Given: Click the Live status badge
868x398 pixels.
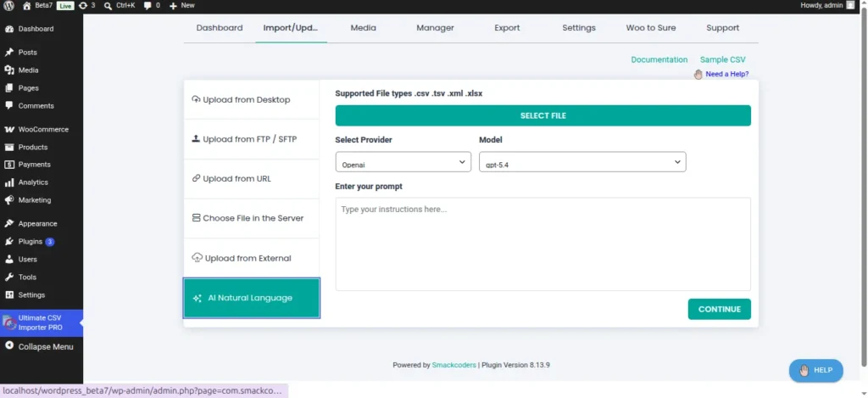Looking at the screenshot, I should pos(64,6).
